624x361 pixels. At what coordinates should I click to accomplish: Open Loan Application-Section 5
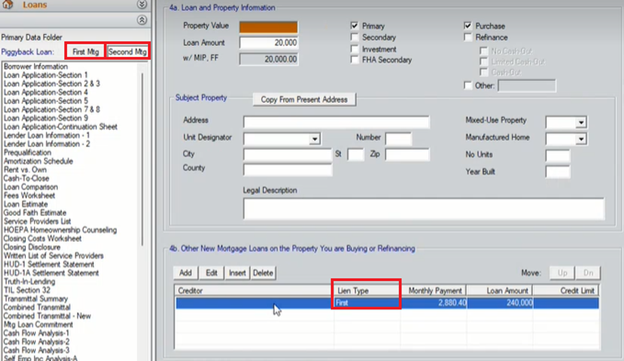coord(46,101)
